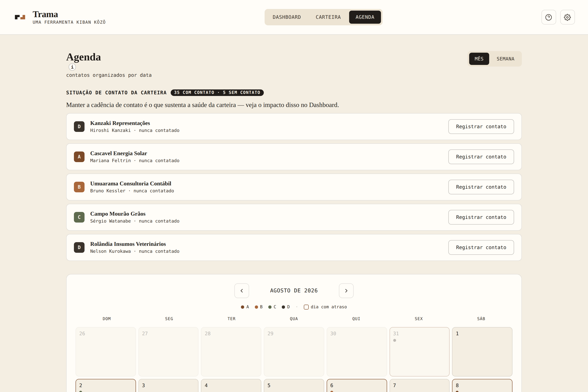Click the D badge for Kanzaki Representações

pos(79,127)
